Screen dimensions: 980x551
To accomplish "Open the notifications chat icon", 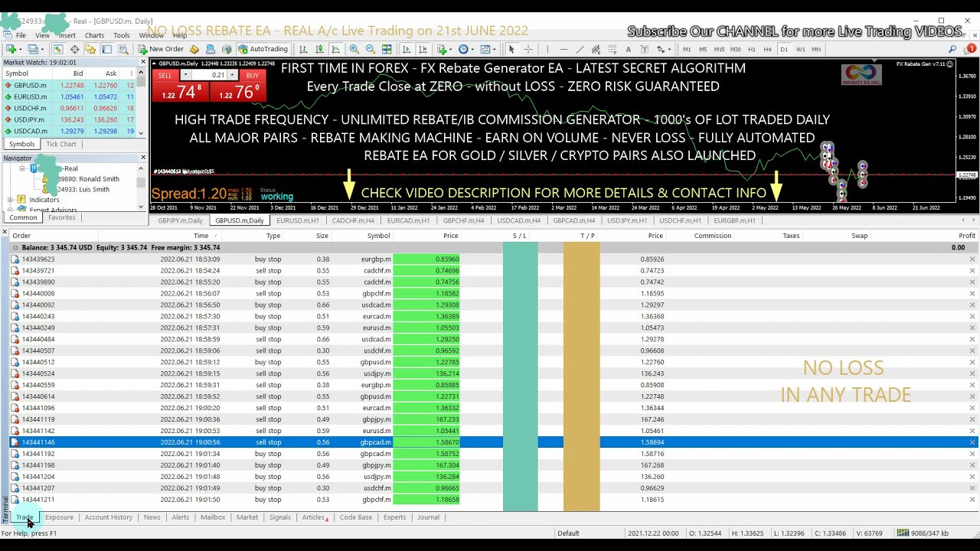I will coord(969,49).
